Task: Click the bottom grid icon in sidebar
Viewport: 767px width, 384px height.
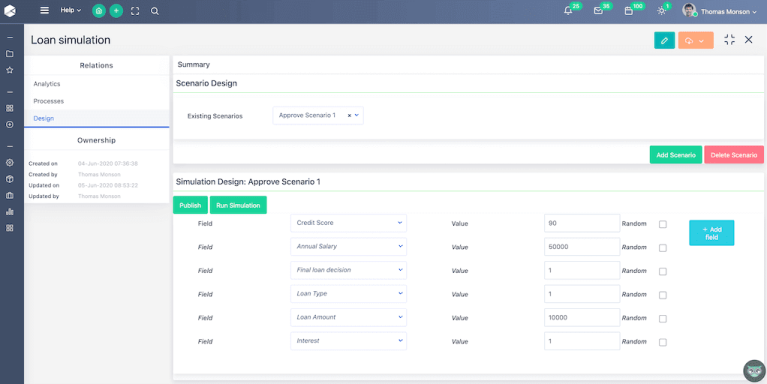Action: click(9, 228)
